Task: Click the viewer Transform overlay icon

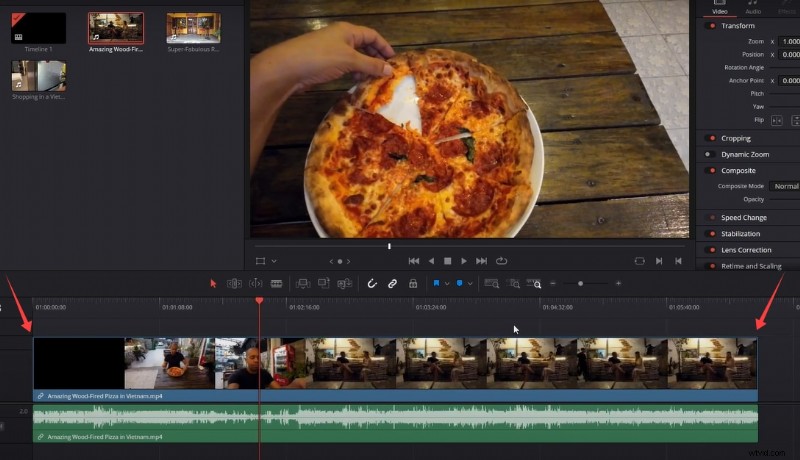Action: coord(260,261)
